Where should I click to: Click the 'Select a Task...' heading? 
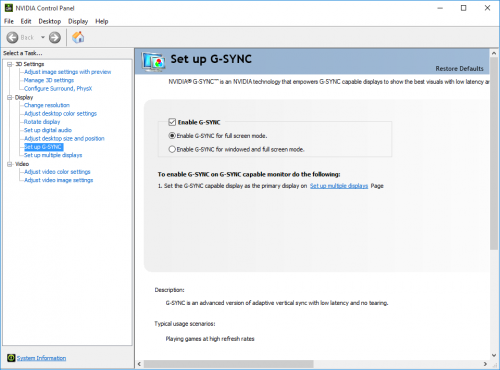tap(23, 53)
